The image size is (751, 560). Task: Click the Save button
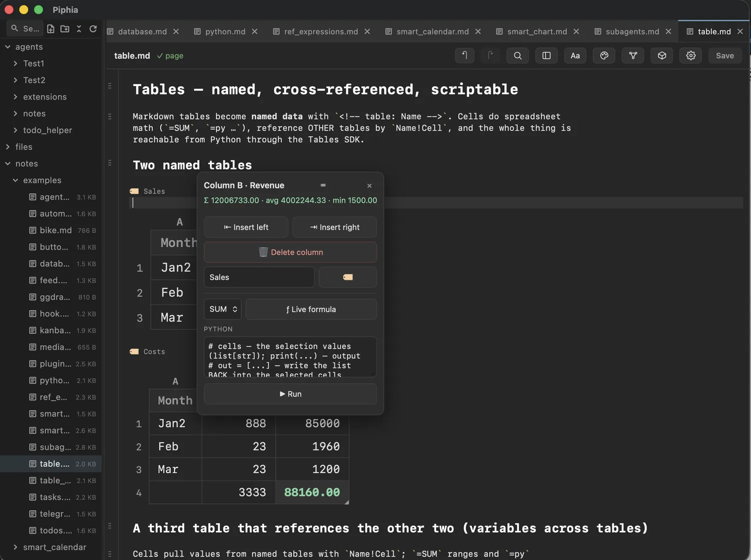tap(725, 56)
